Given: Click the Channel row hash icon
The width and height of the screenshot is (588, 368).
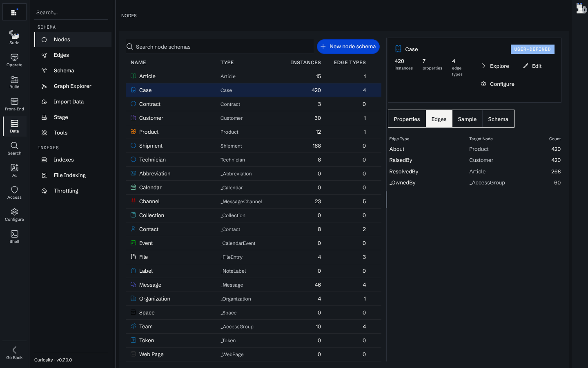Looking at the screenshot, I should tap(133, 201).
